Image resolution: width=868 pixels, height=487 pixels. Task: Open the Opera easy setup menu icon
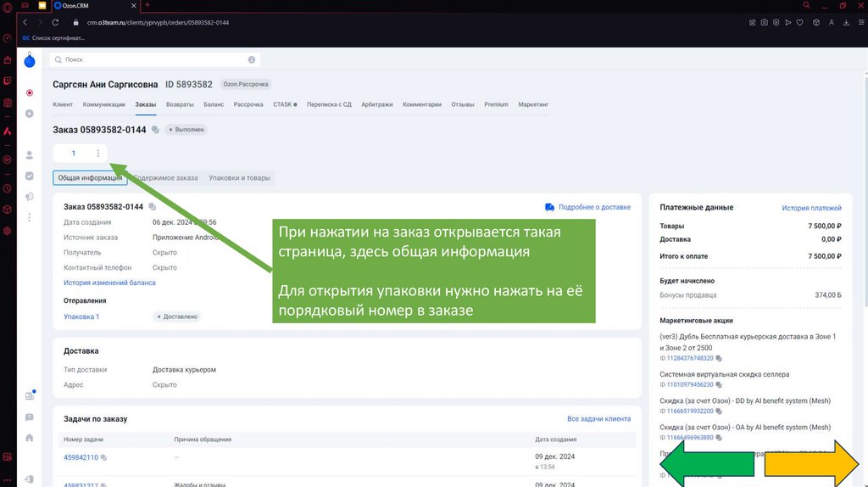click(861, 23)
